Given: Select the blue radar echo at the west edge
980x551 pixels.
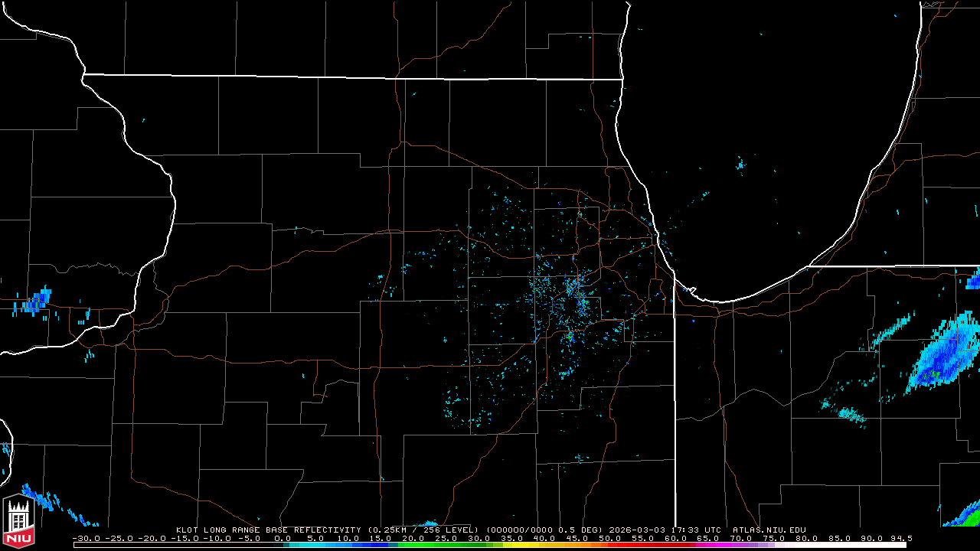Looking at the screenshot, I should click(34, 301).
